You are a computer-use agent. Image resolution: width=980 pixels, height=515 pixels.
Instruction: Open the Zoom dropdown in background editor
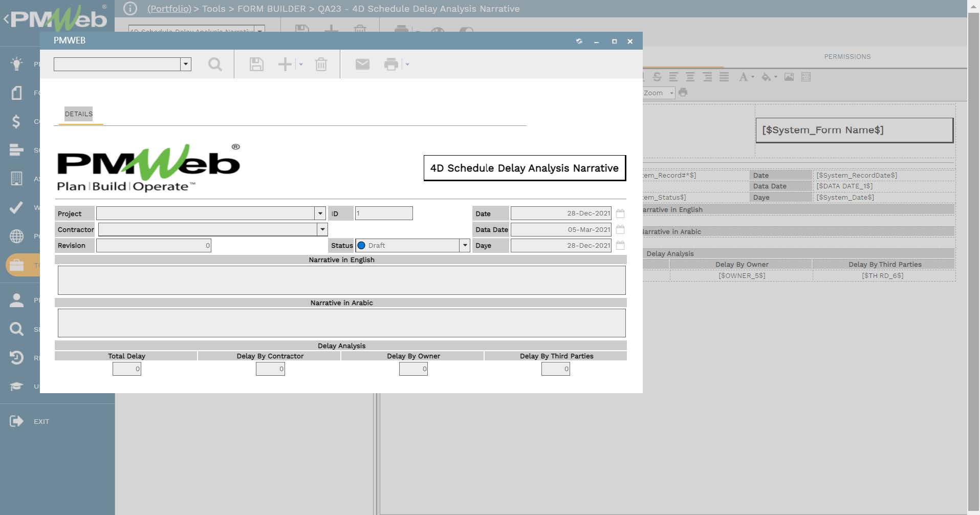(x=671, y=93)
